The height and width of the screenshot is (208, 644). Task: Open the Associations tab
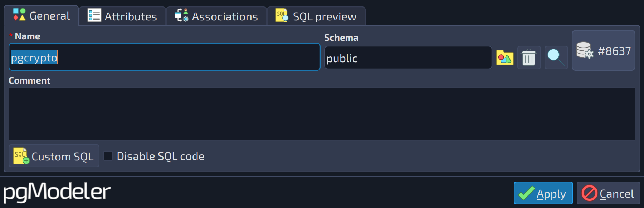(216, 16)
